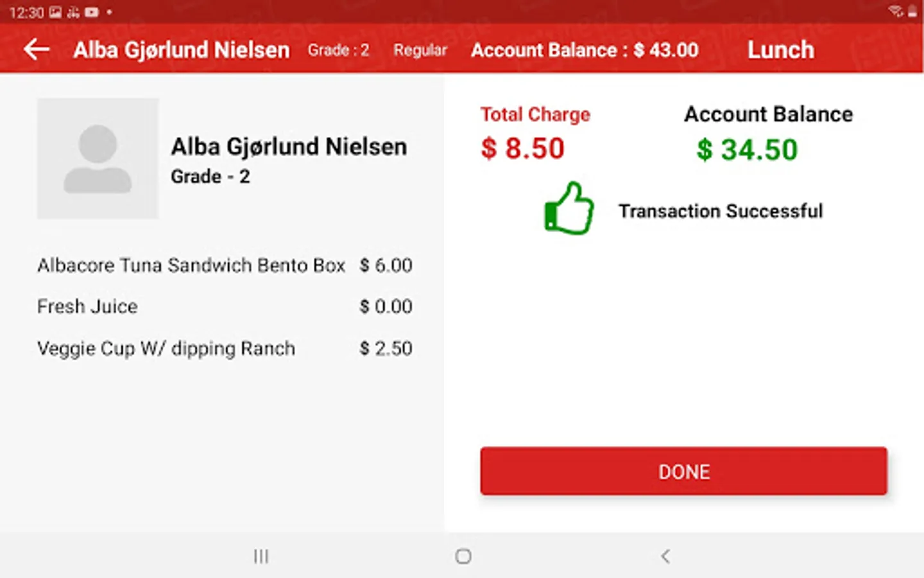Tap the back arrow in header
Image resolution: width=924 pixels, height=578 pixels.
tap(37, 49)
